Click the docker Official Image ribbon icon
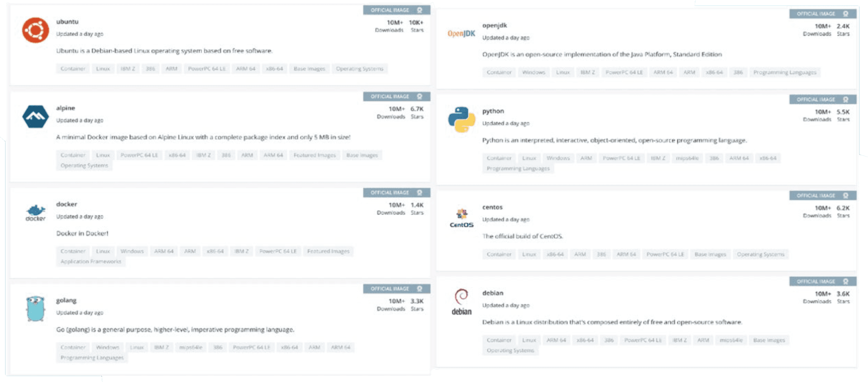Image resolution: width=868 pixels, height=382 pixels. (x=420, y=192)
